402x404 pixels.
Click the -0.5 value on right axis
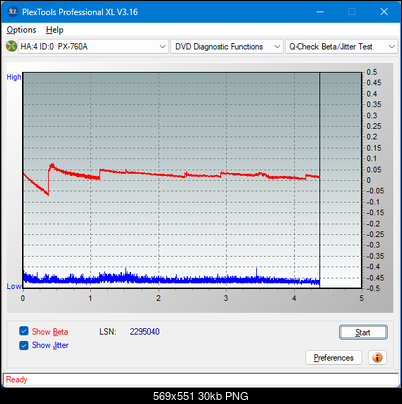[373, 288]
